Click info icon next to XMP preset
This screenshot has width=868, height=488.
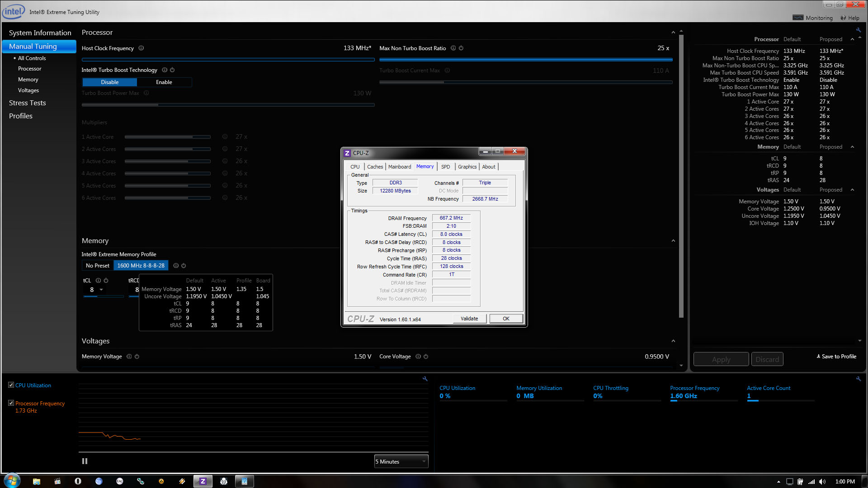pyautogui.click(x=176, y=266)
